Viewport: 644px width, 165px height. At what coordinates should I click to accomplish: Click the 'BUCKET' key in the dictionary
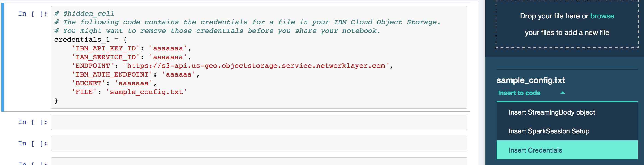tap(89, 83)
